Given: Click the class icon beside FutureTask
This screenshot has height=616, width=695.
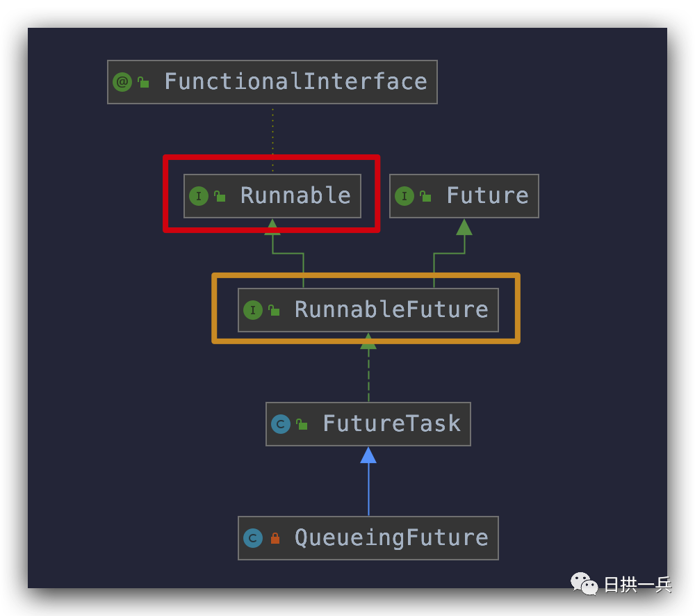Looking at the screenshot, I should pos(281,424).
